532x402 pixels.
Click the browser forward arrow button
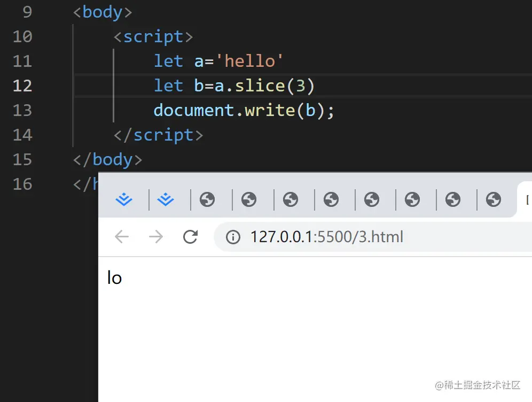[156, 237]
